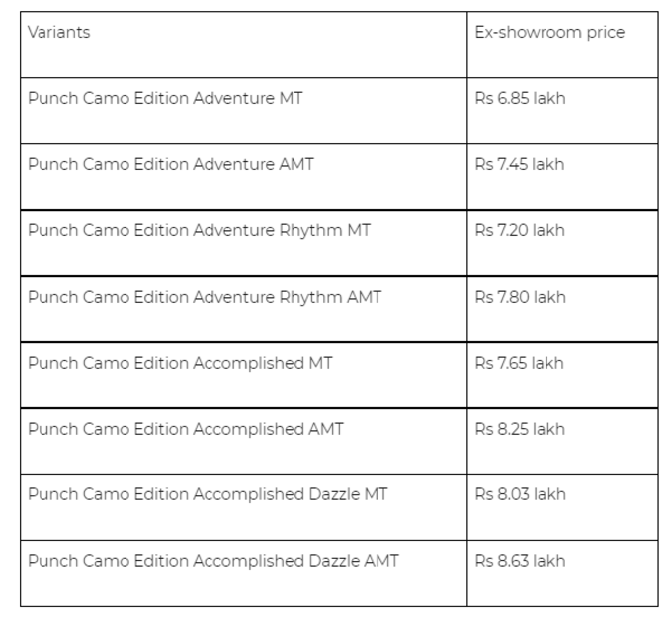
Task: Click Punch Camo Edition Accomplished Dazzle AMT
Action: [x=213, y=561]
